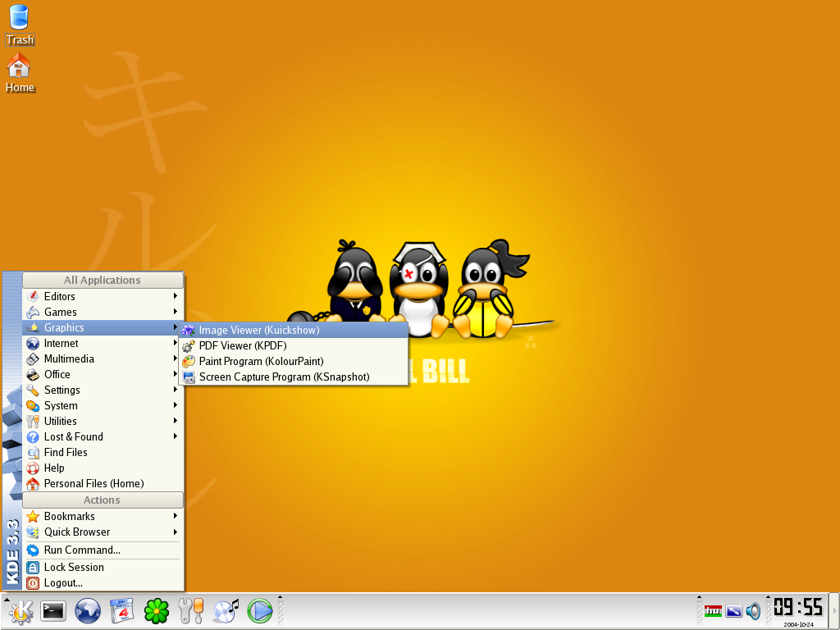Click the display settings tray icon
Viewport: 840px width, 630px height.
733,611
